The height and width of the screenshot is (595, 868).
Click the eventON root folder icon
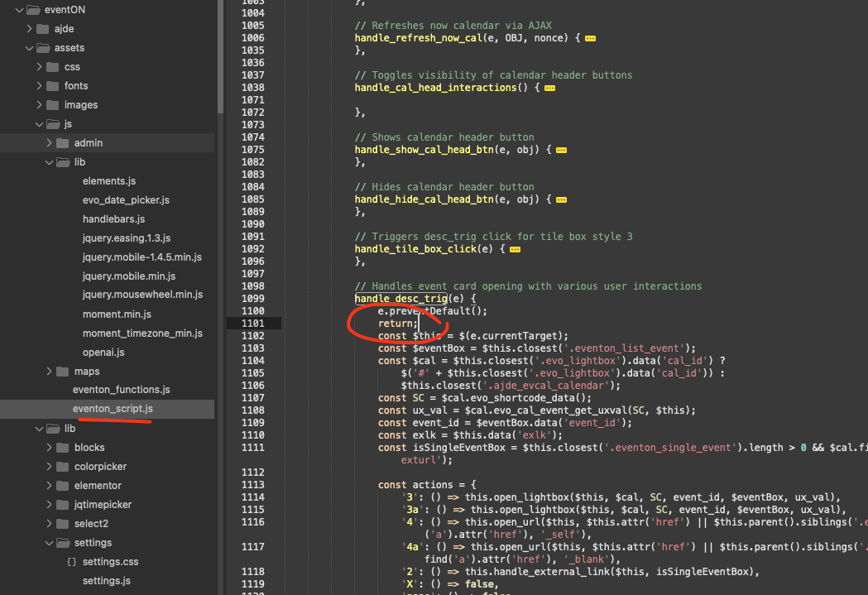(33, 10)
